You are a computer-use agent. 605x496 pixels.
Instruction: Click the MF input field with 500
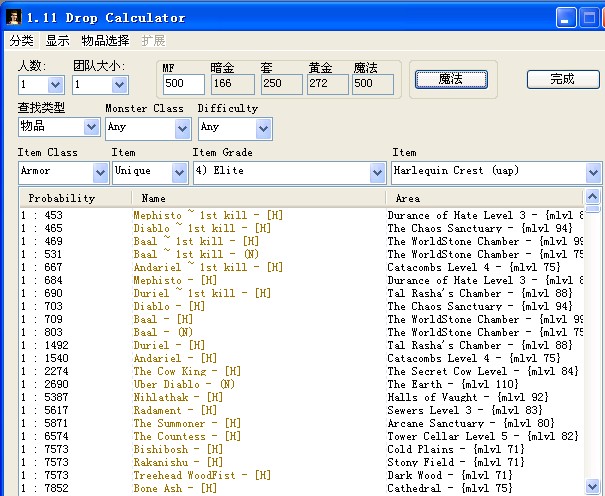click(x=184, y=84)
